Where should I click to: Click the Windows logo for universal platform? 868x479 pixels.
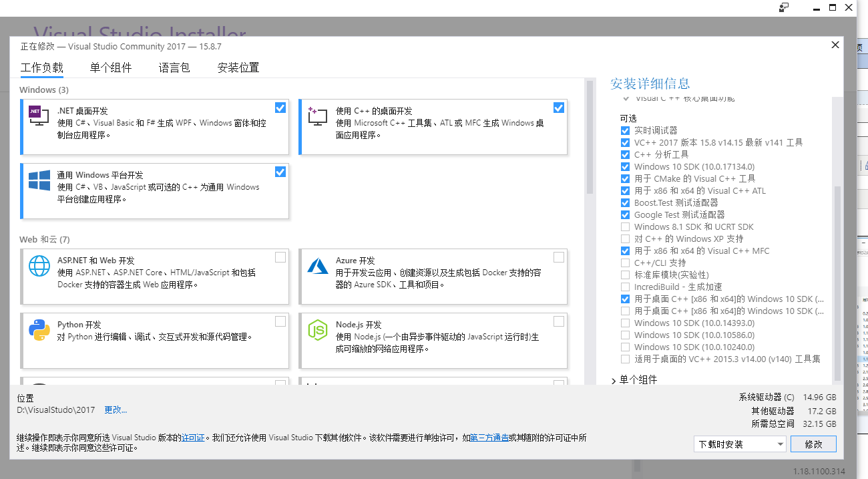[x=39, y=180]
